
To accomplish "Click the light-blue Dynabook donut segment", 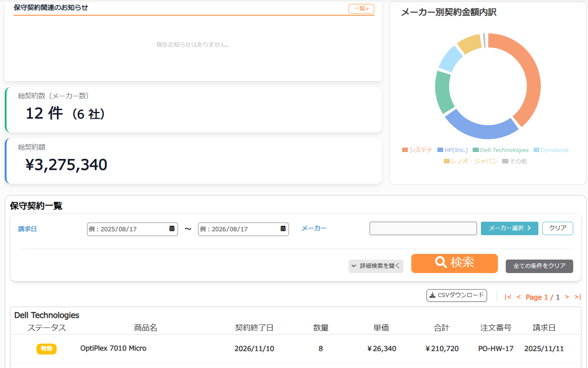I will pyautogui.click(x=450, y=59).
